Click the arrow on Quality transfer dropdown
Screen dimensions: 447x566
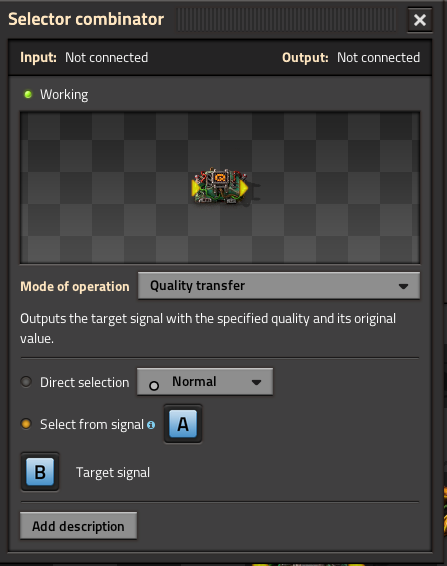[x=403, y=287]
